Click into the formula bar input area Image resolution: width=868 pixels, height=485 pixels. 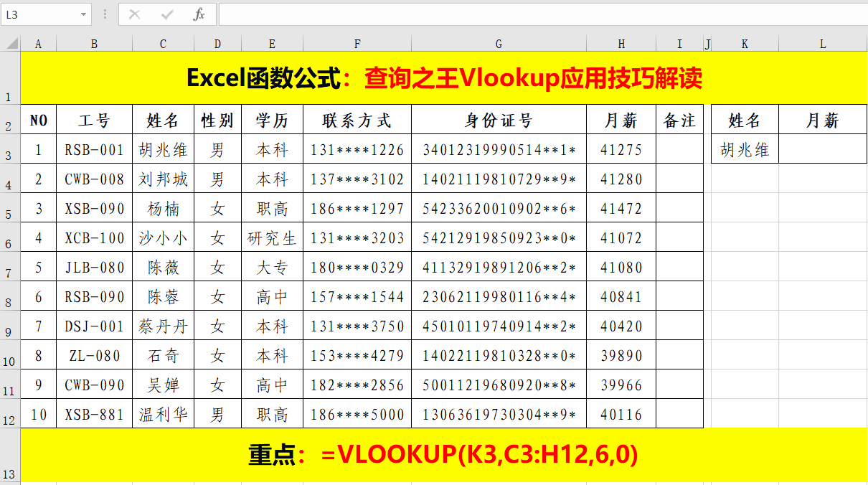[542, 14]
